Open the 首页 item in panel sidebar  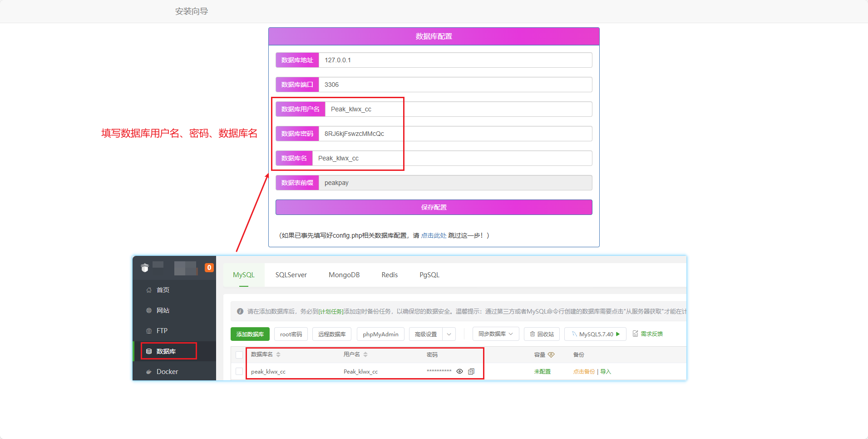pyautogui.click(x=163, y=290)
